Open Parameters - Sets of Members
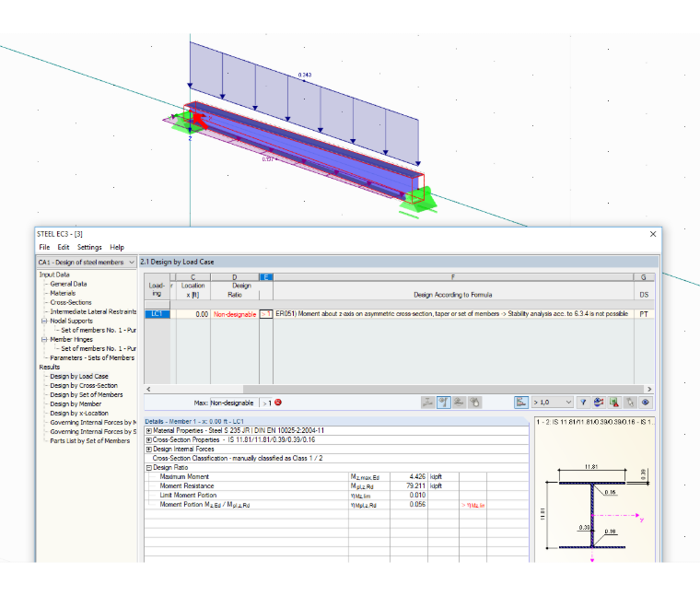Screen dimensions: 700x596 pos(92,357)
